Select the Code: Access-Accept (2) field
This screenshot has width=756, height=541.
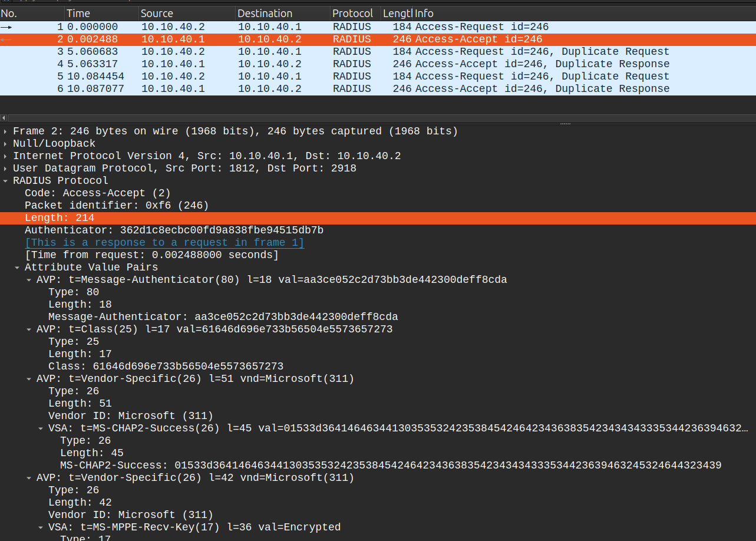point(97,193)
